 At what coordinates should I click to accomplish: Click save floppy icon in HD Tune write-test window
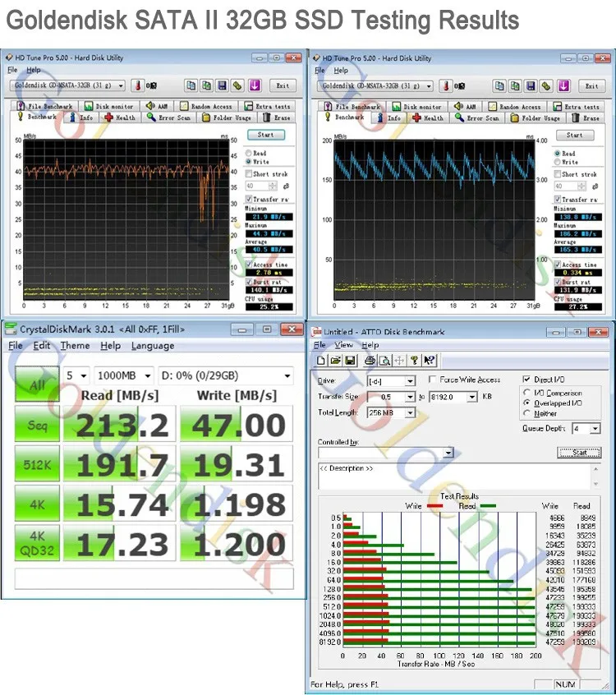[222, 85]
